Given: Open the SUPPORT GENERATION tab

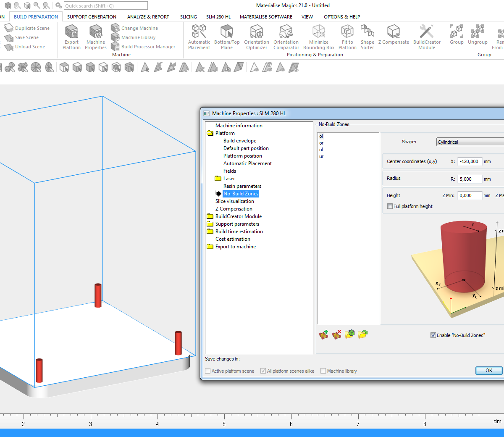Looking at the screenshot, I should (x=92, y=17).
